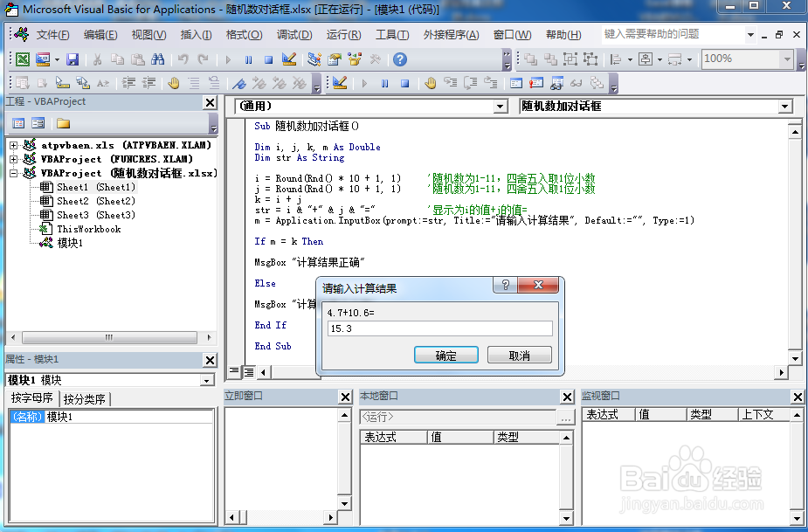The image size is (808, 532).
Task: Click the dialog help question mark button
Action: pyautogui.click(x=506, y=285)
